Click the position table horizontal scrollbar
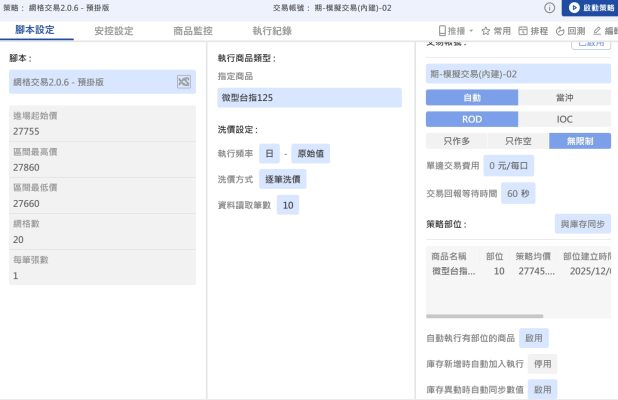 click(484, 316)
